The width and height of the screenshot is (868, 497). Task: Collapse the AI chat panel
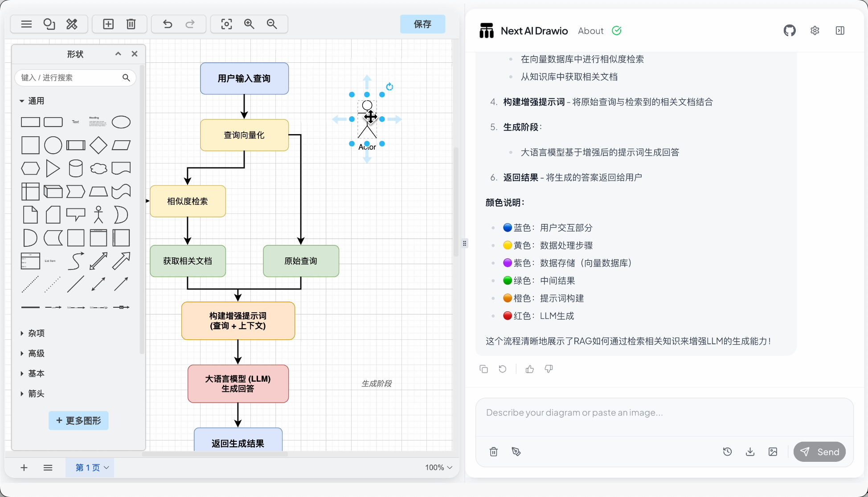[840, 31]
